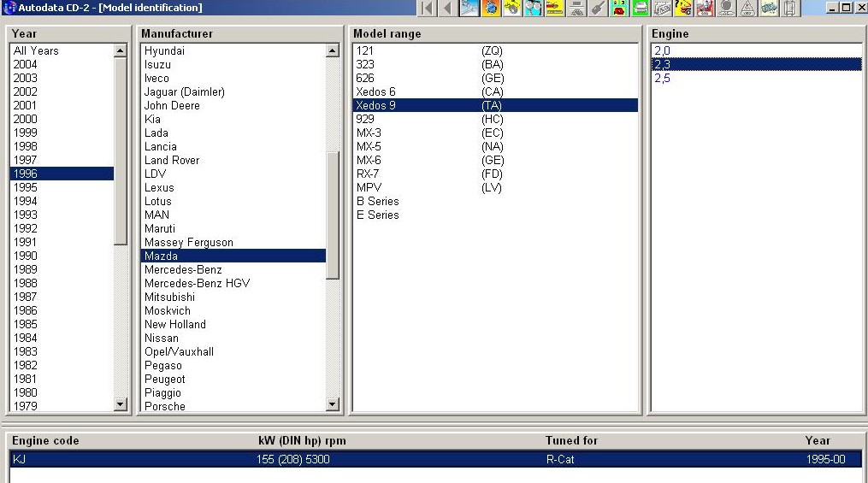
Task: Select year 1996 in the list
Action: pos(62,174)
